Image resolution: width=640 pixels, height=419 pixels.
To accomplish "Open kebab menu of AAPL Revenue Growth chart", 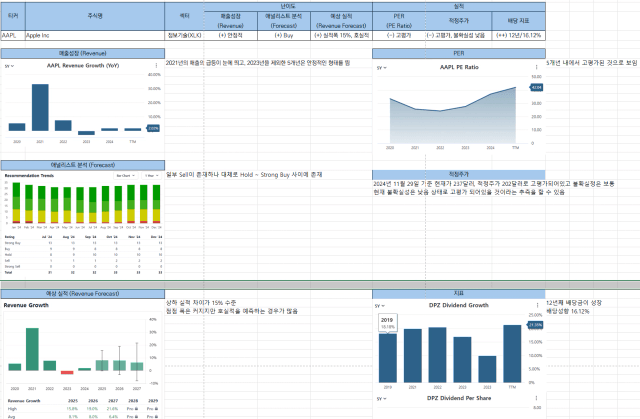I will 156,65.
